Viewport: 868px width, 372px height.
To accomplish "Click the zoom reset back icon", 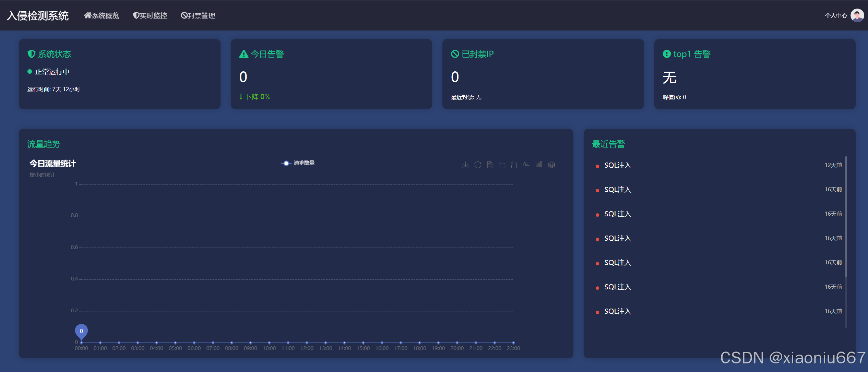I will [514, 165].
